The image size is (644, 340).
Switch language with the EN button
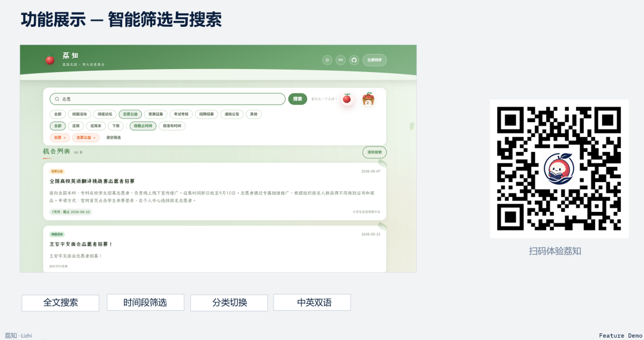[340, 60]
